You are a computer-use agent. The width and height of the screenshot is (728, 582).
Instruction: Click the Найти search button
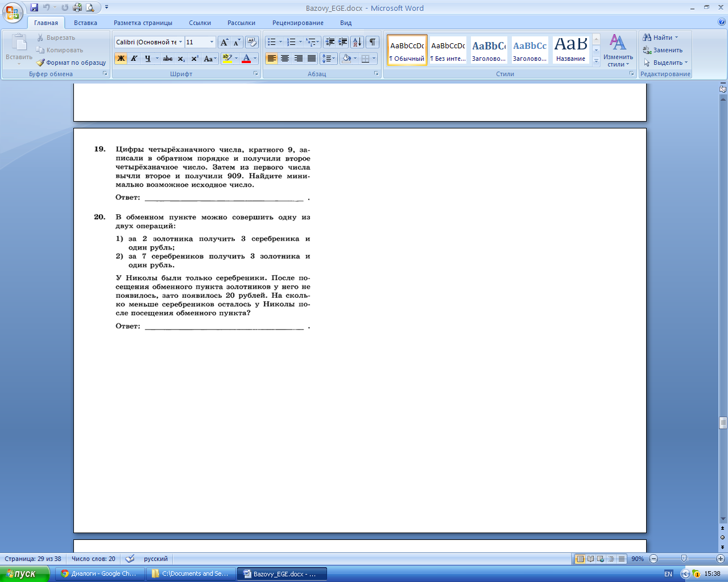(661, 38)
